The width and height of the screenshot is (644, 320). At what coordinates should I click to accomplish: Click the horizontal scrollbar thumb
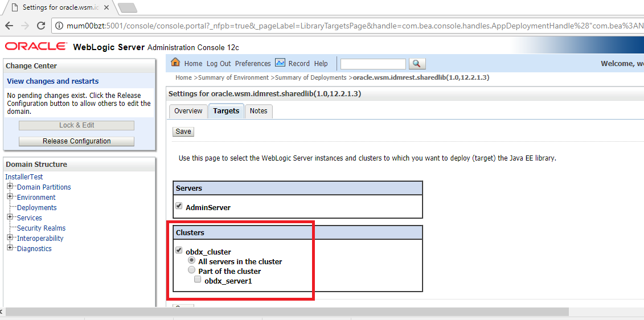(287, 312)
